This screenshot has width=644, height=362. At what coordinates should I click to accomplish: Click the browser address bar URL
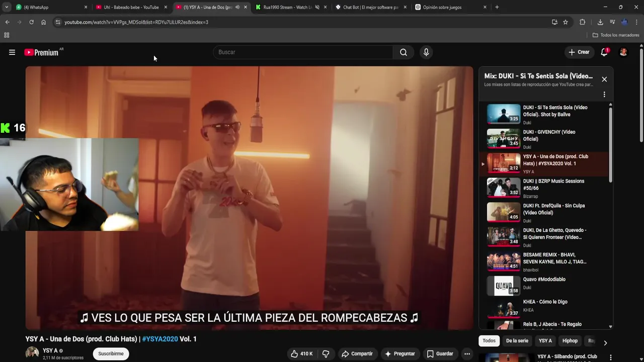136,22
